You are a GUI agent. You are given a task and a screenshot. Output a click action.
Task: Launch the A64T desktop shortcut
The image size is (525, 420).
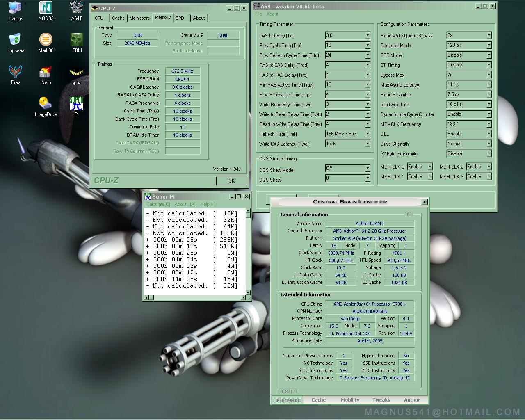pyautogui.click(x=76, y=11)
